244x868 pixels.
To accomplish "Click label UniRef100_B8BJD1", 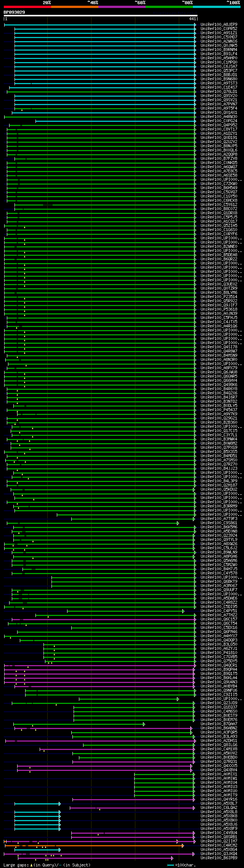I will 219,75.
